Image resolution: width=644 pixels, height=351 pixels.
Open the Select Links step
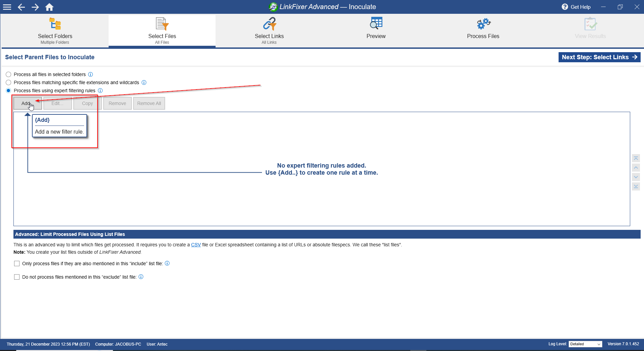tap(269, 31)
